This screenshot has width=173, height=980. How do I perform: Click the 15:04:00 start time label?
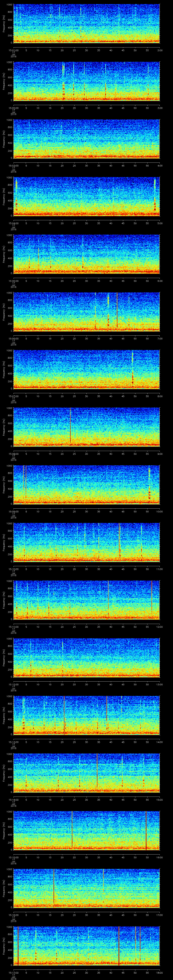click(x=13, y=223)
